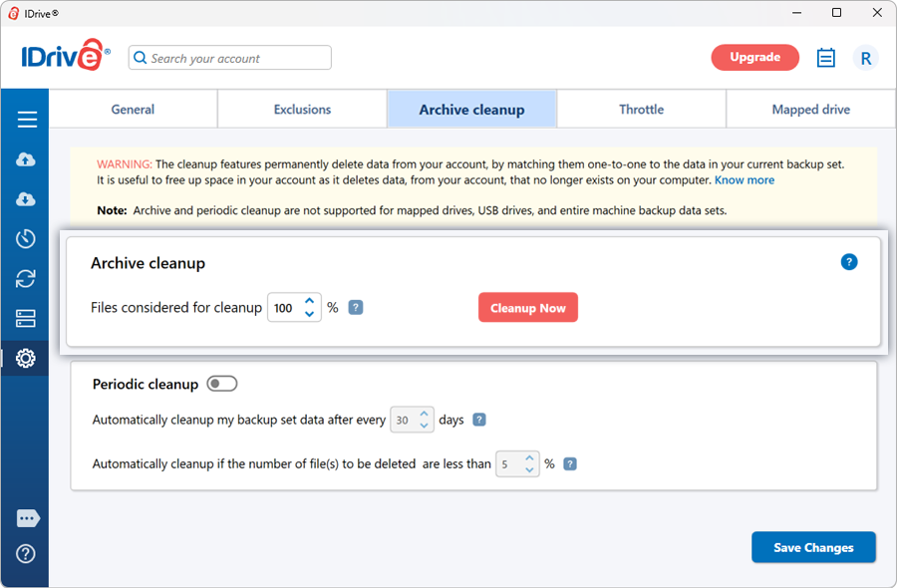897x588 pixels.
Task: Open Archive cleanup section help icon
Action: (849, 262)
